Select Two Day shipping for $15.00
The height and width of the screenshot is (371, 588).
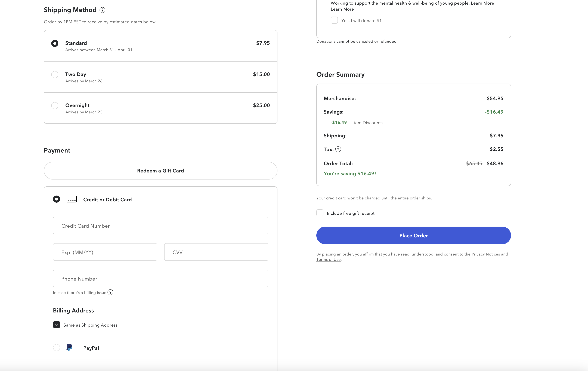(55, 75)
